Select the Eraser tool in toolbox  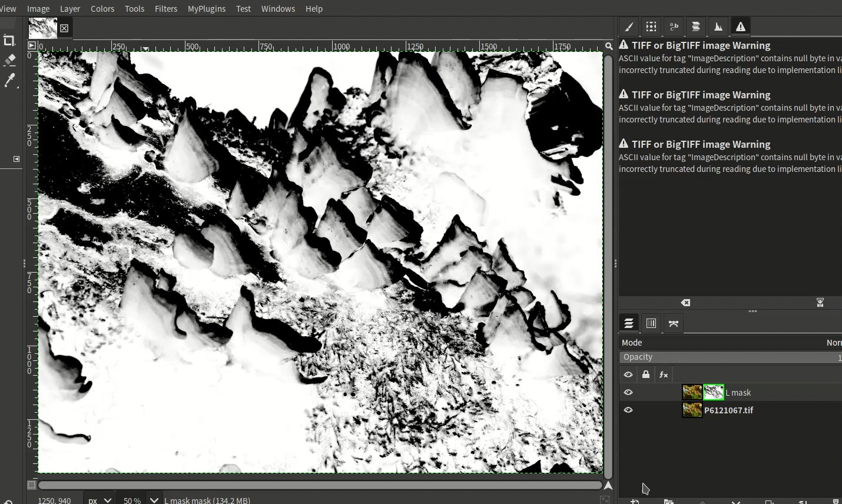pyautogui.click(x=9, y=60)
